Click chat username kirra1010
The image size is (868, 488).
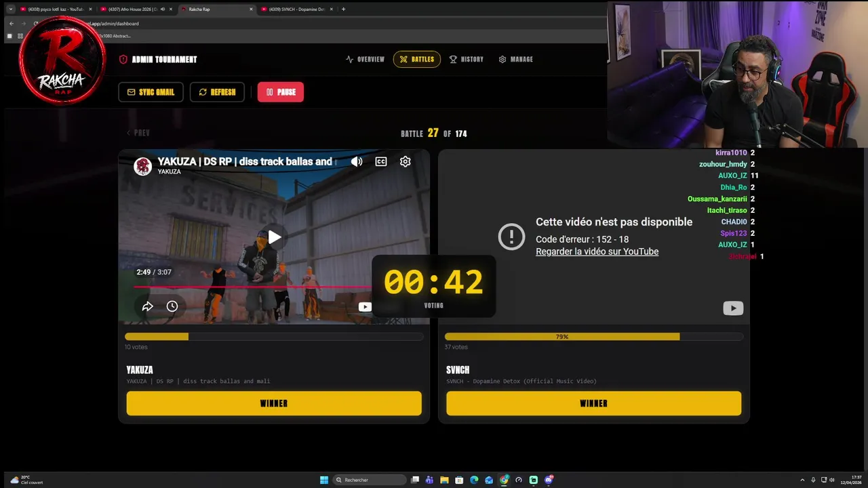pyautogui.click(x=731, y=153)
